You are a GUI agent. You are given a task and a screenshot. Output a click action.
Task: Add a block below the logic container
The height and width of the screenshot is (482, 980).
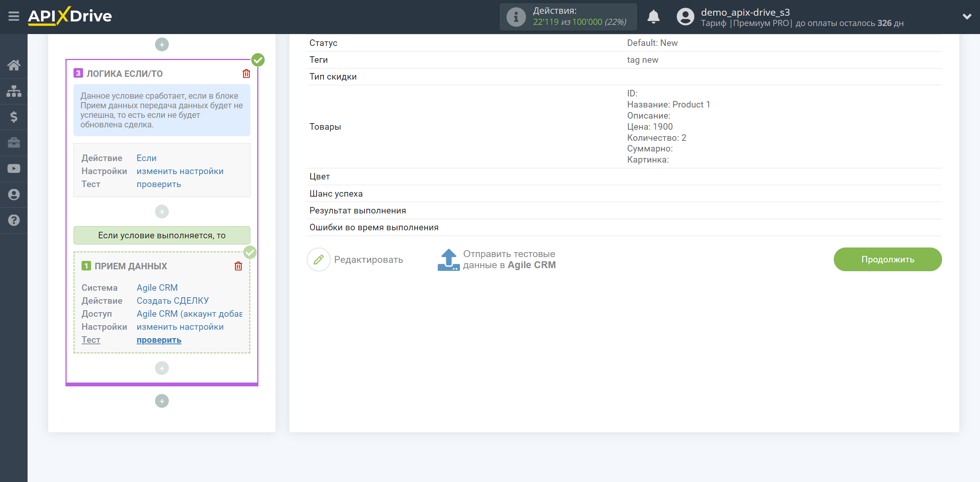coord(162,401)
